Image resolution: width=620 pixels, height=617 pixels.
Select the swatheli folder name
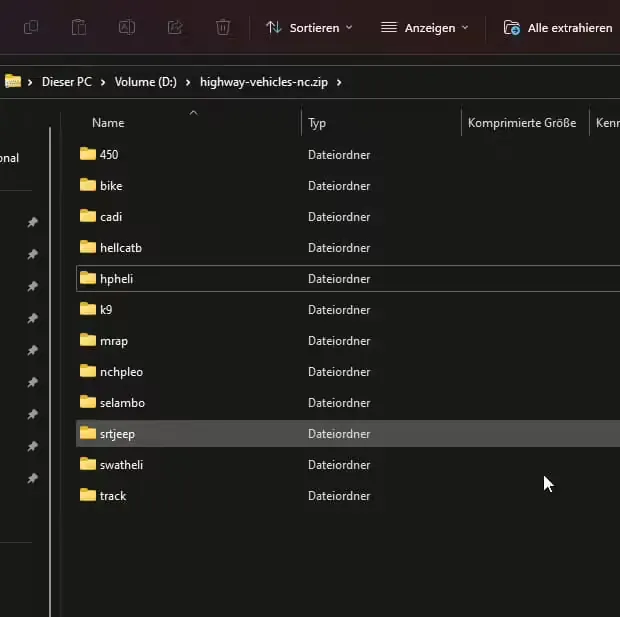[121, 465]
